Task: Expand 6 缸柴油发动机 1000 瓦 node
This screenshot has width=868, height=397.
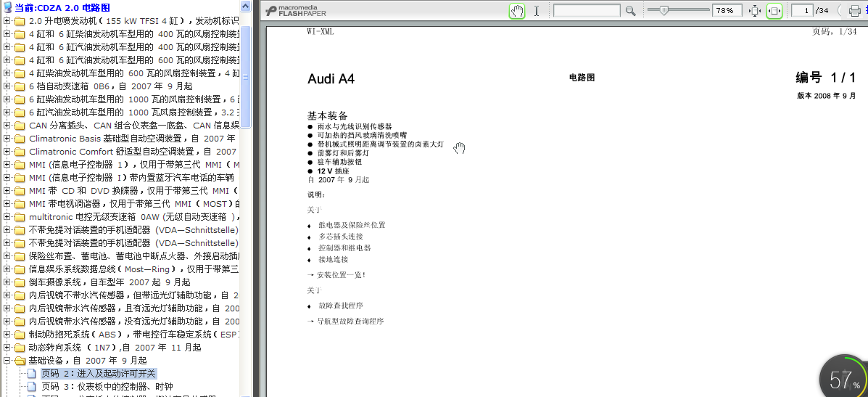Action: tap(7, 99)
